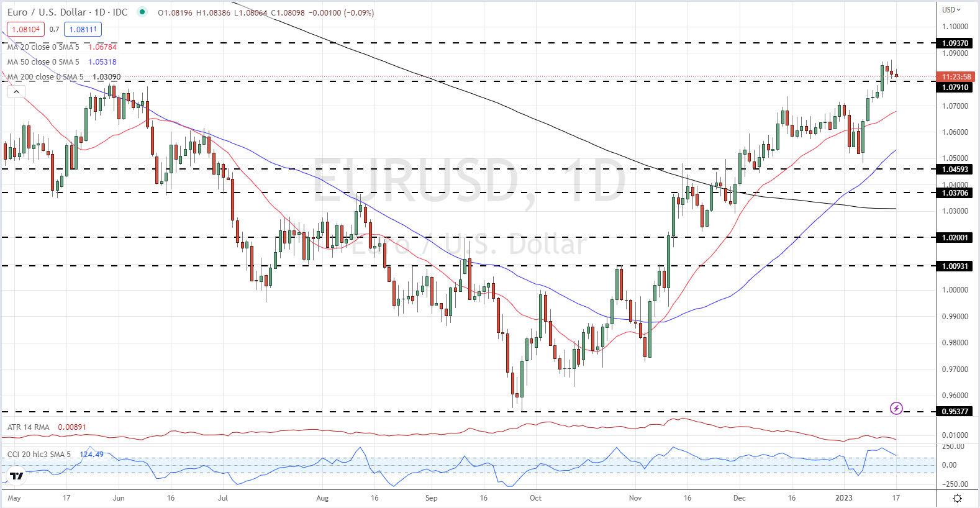The image size is (980, 508).
Task: Click the OHLC price change -0.00100 text
Action: 325,12
